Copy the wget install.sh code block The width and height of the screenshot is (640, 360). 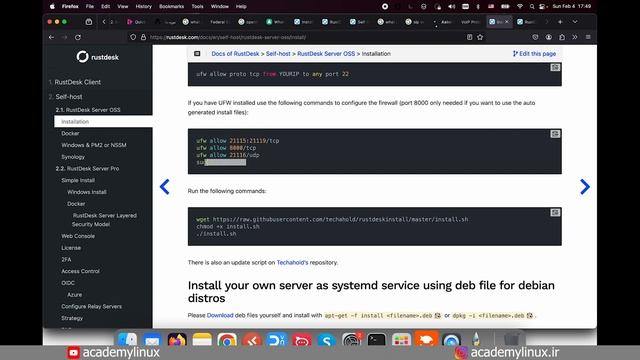[555, 213]
